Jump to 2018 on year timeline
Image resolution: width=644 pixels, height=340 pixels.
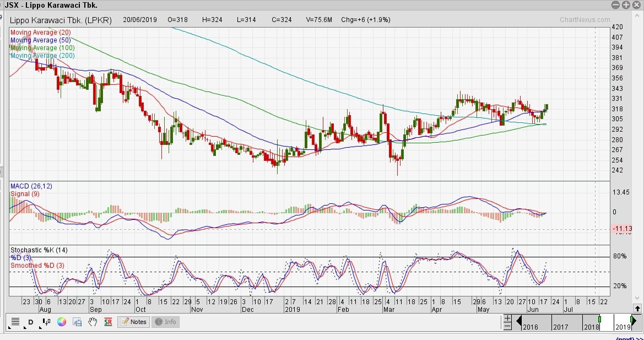[x=591, y=327]
